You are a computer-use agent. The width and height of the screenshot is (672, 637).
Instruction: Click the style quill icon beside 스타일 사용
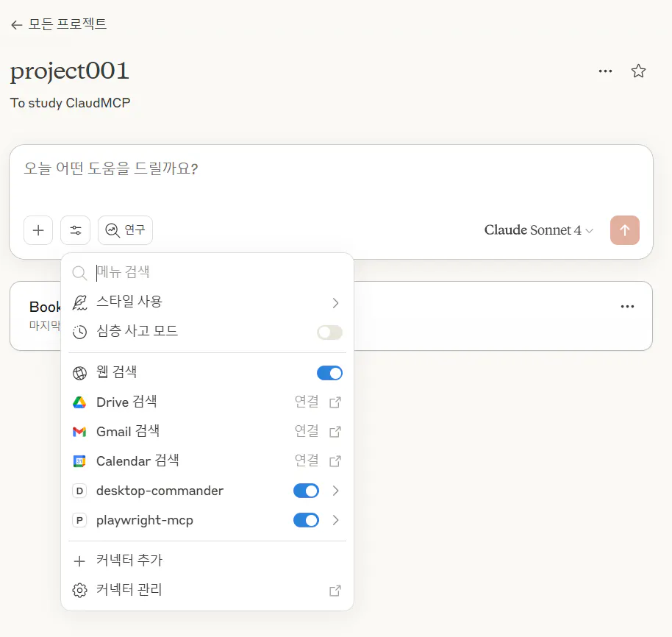[79, 302]
